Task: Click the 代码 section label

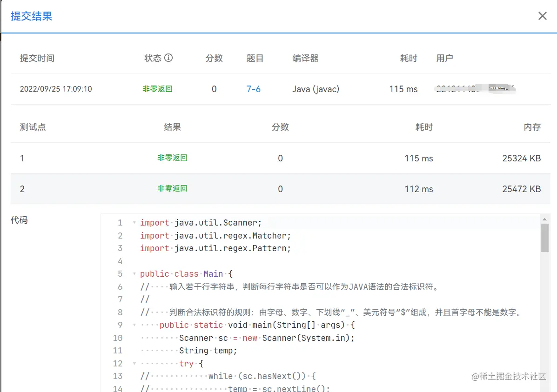Action: tap(19, 220)
